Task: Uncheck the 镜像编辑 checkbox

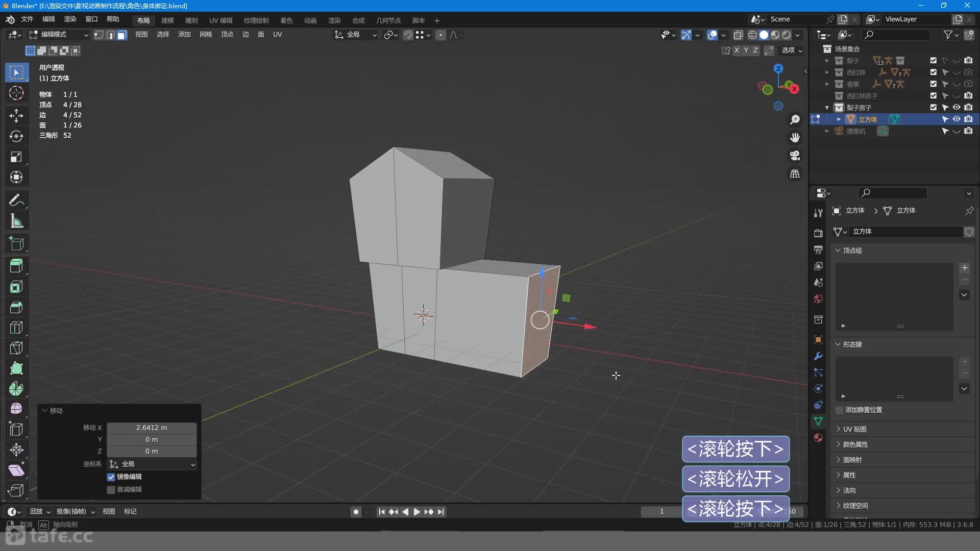Action: coord(111,477)
